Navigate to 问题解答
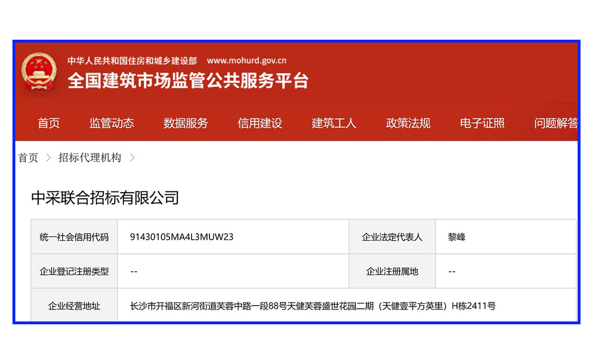This screenshot has height=364, width=593. (556, 123)
